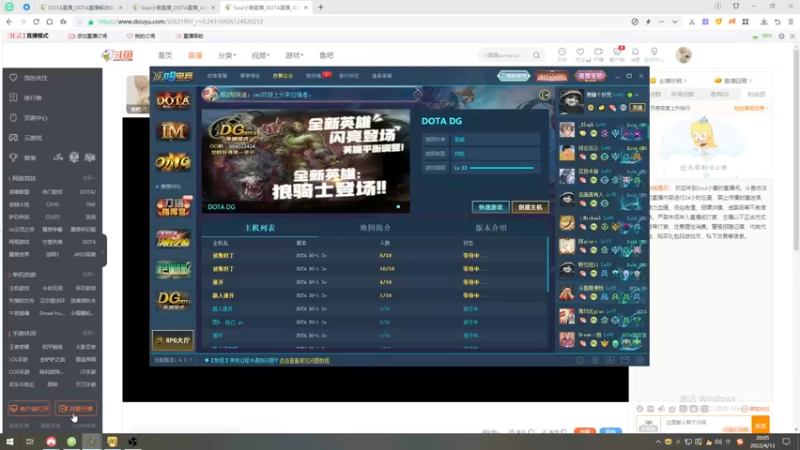800x450 pixels.
Task: Open the 赛季排名 menu item
Action: 249,76
